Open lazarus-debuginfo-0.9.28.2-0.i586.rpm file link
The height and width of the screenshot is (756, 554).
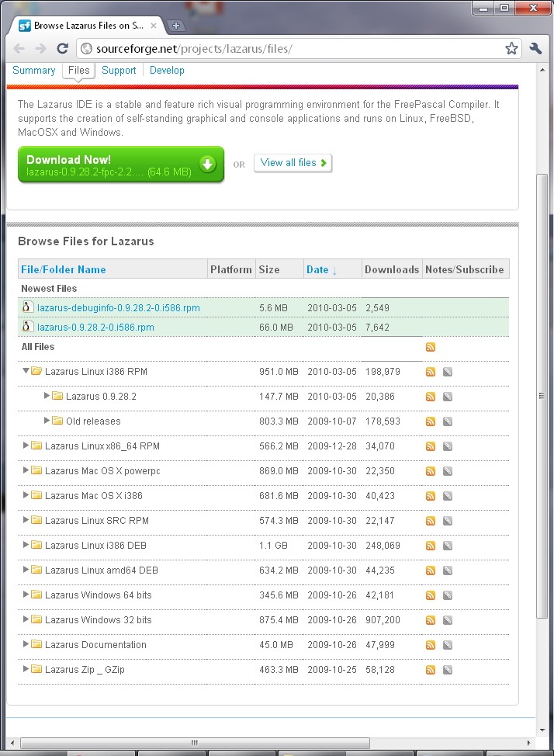coord(118,308)
